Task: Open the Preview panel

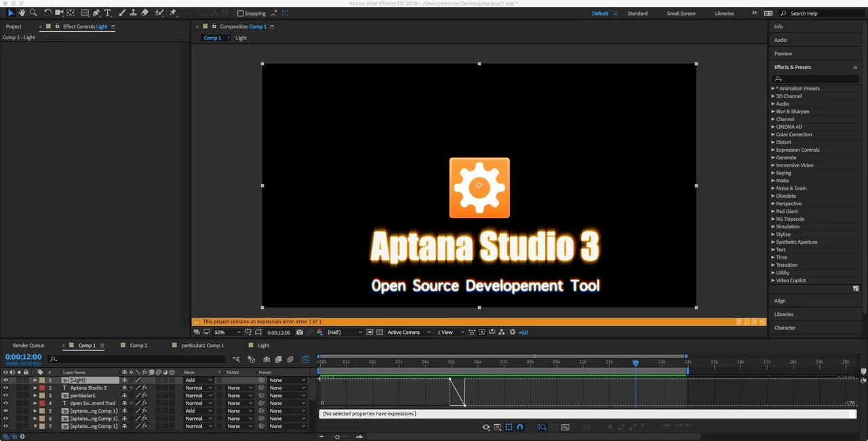Action: [783, 54]
